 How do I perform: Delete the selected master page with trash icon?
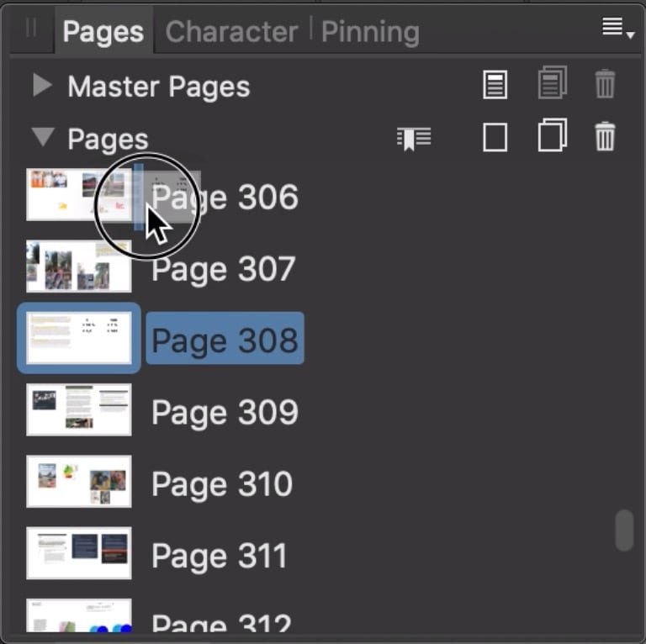(605, 84)
